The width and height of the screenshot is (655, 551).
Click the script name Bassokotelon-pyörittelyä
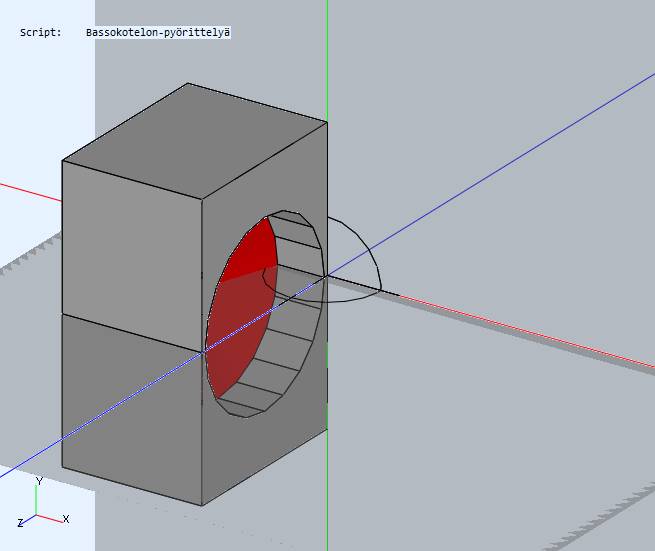tap(158, 33)
